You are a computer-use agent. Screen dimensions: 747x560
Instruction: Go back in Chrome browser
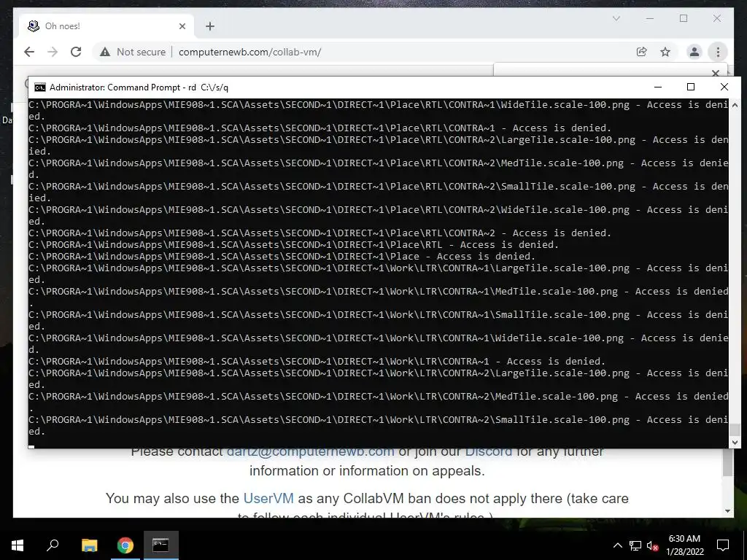29,52
